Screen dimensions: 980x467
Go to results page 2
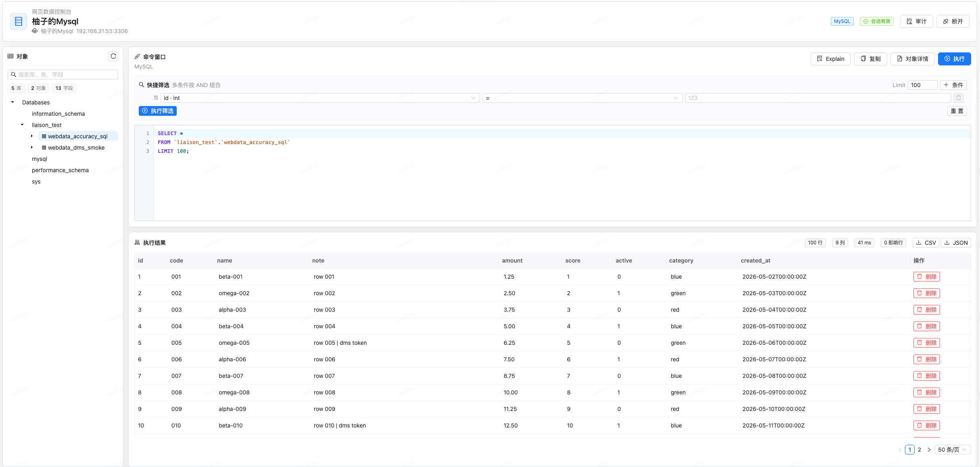[x=919, y=450]
